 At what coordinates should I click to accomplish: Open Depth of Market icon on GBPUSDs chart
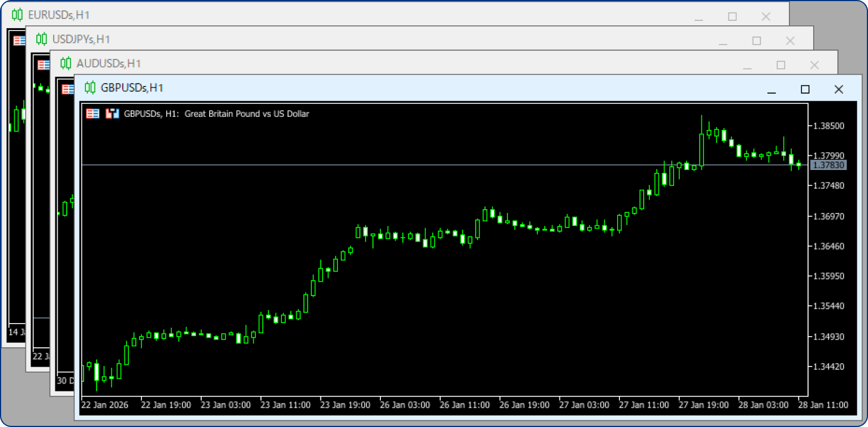pyautogui.click(x=113, y=114)
